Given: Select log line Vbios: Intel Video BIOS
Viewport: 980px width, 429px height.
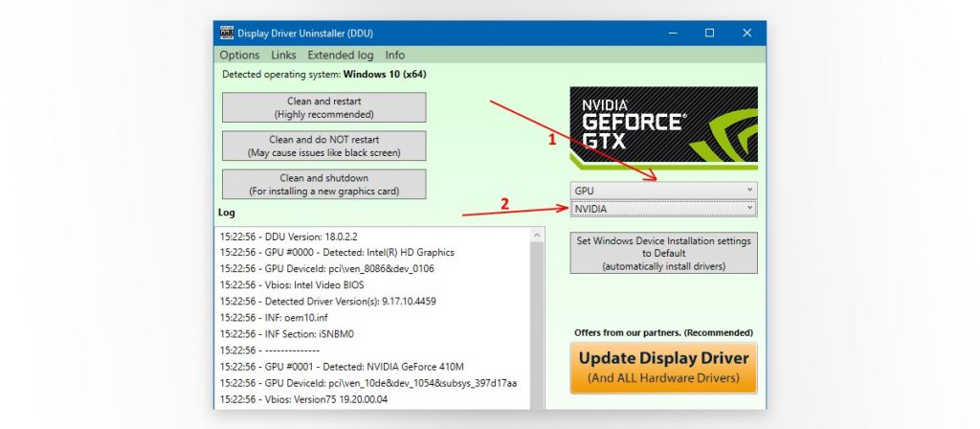Looking at the screenshot, I should tap(292, 285).
